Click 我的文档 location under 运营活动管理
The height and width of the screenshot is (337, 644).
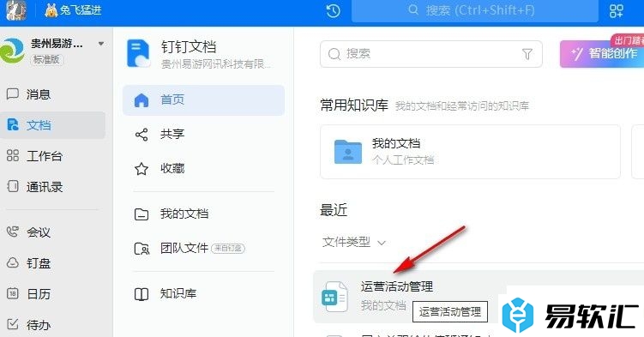(383, 305)
